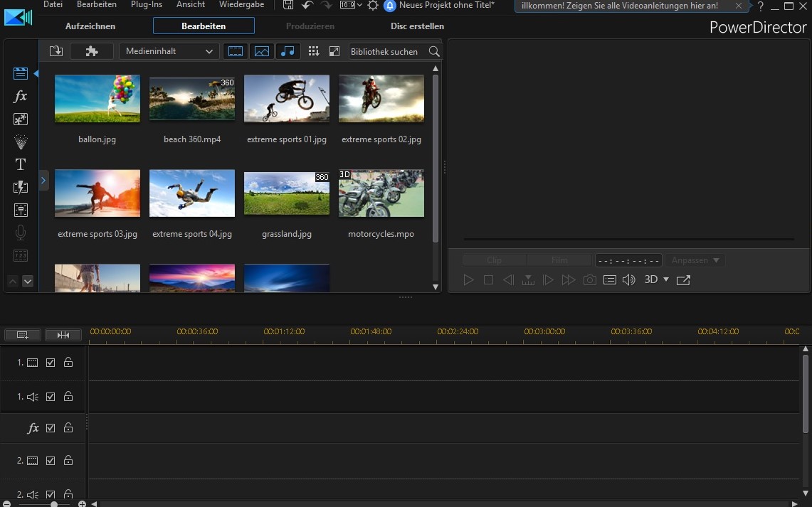Image resolution: width=812 pixels, height=507 pixels.
Task: Undo the last action
Action: [307, 5]
